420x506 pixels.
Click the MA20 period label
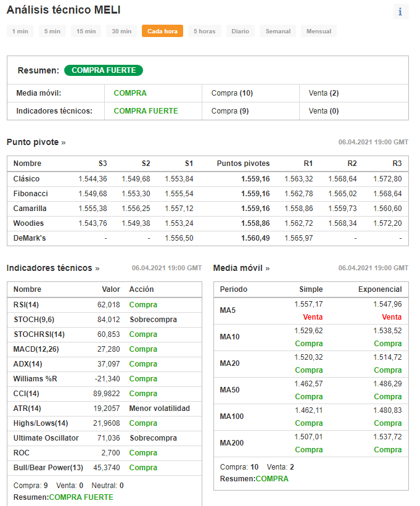click(x=229, y=363)
